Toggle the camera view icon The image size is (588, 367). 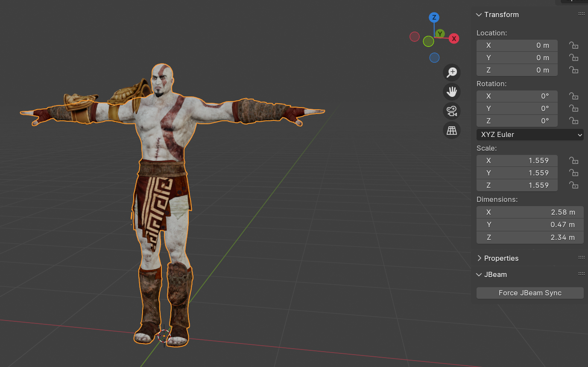(x=452, y=111)
